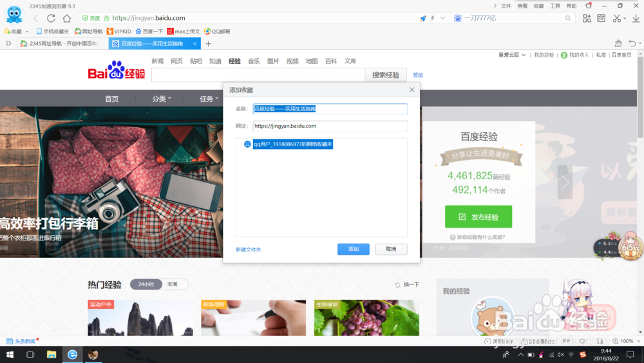Image resolution: width=644 pixels, height=363 pixels.
Task: Click the rocket accelerate icon in address bar
Action: click(423, 18)
